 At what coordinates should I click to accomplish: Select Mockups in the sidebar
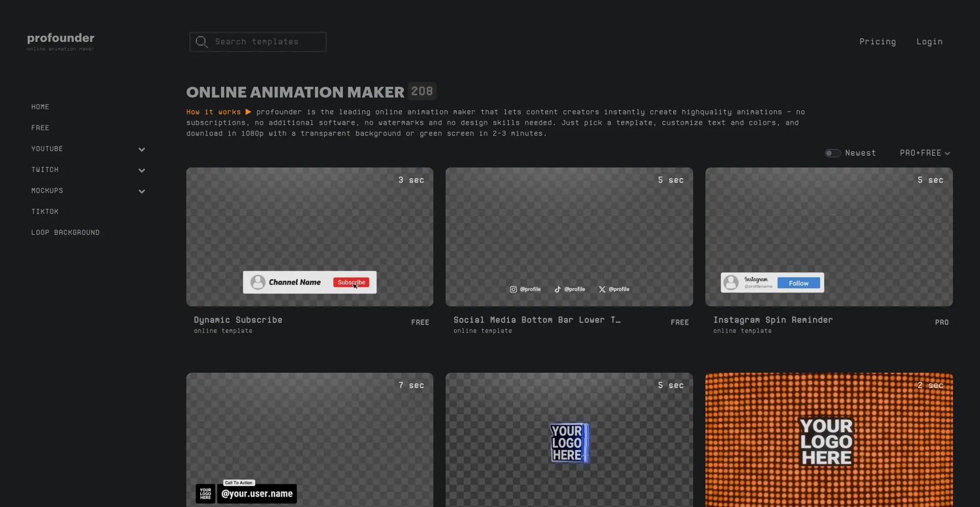pos(47,190)
